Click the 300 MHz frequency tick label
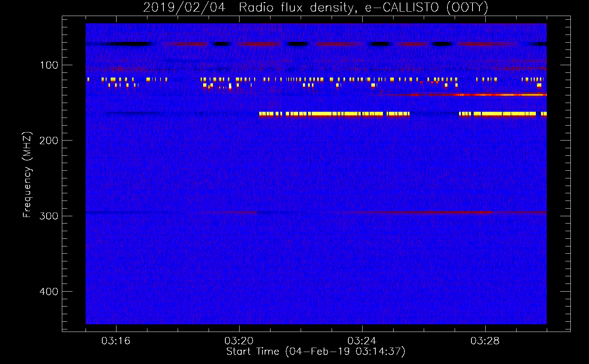589x364 pixels. [48, 216]
